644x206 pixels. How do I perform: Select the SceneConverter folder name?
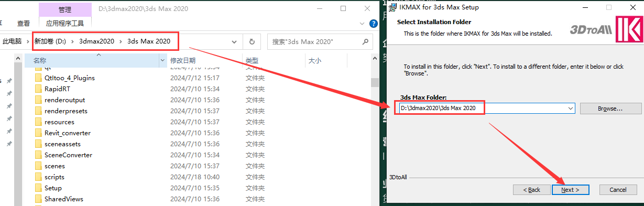click(x=68, y=155)
